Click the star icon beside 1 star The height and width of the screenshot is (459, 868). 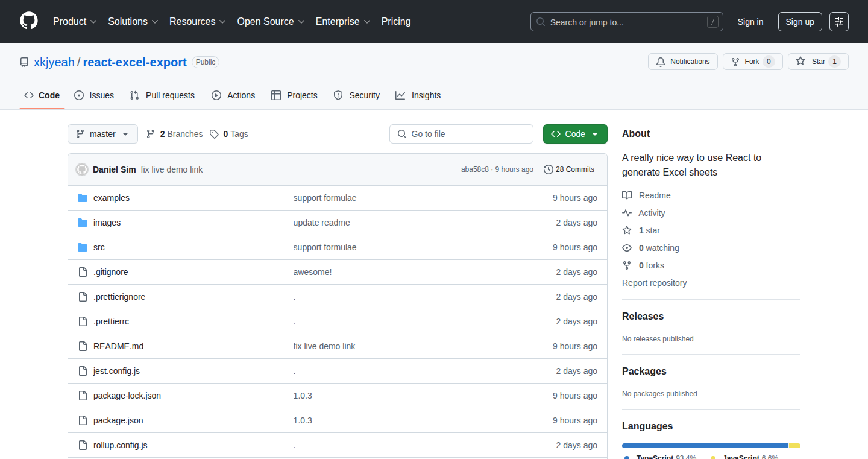click(x=627, y=230)
